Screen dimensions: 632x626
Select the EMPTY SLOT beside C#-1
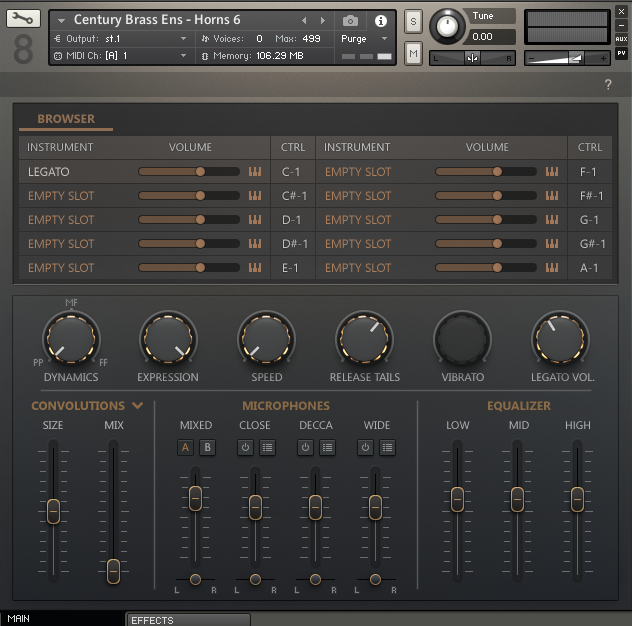pos(61,196)
